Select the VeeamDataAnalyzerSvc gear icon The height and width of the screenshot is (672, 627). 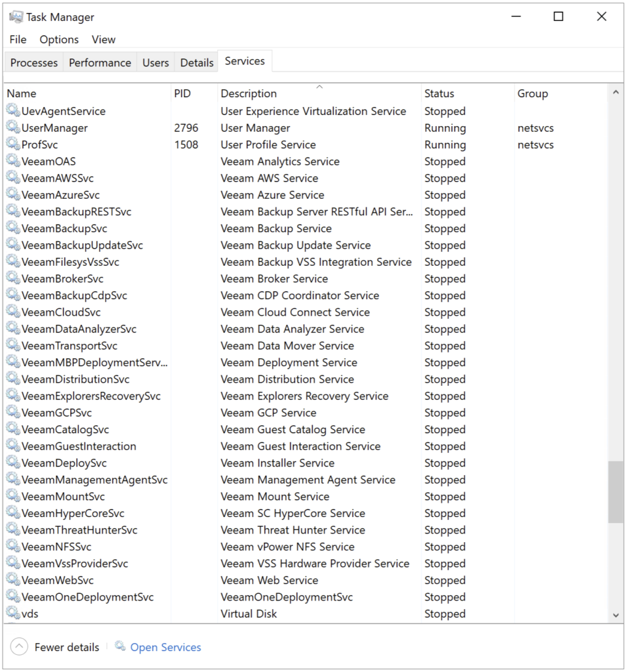click(x=13, y=328)
